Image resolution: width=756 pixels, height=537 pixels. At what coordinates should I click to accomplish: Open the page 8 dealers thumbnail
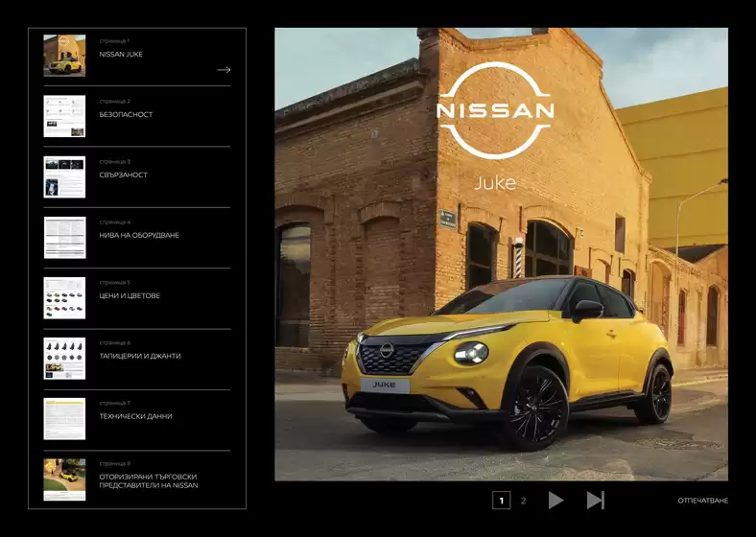click(x=64, y=479)
